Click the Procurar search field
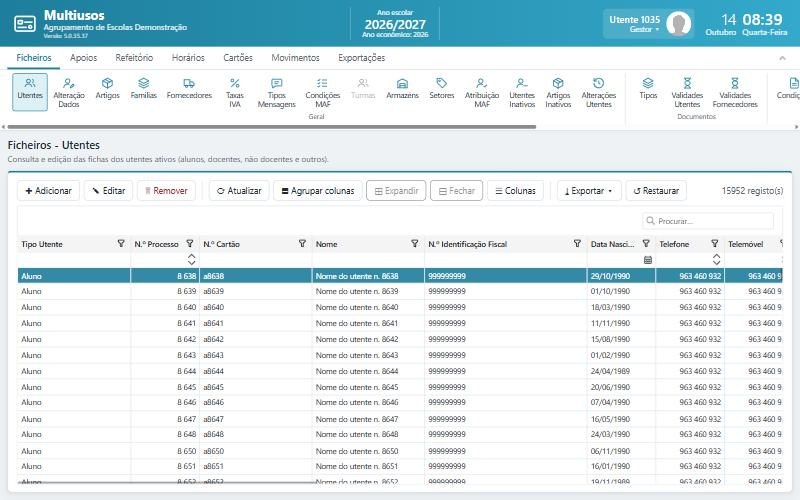This screenshot has width=800, height=500. [x=708, y=221]
